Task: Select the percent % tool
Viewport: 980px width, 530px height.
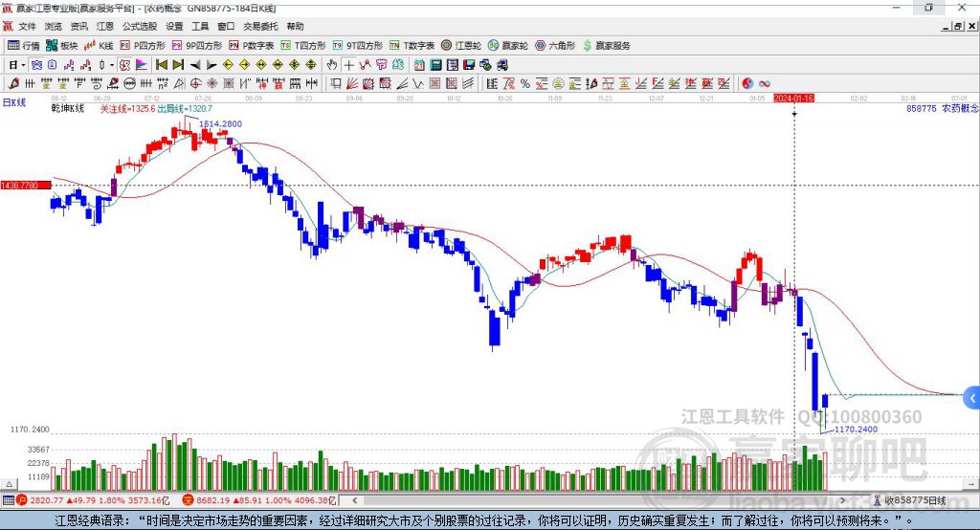Action: click(525, 83)
